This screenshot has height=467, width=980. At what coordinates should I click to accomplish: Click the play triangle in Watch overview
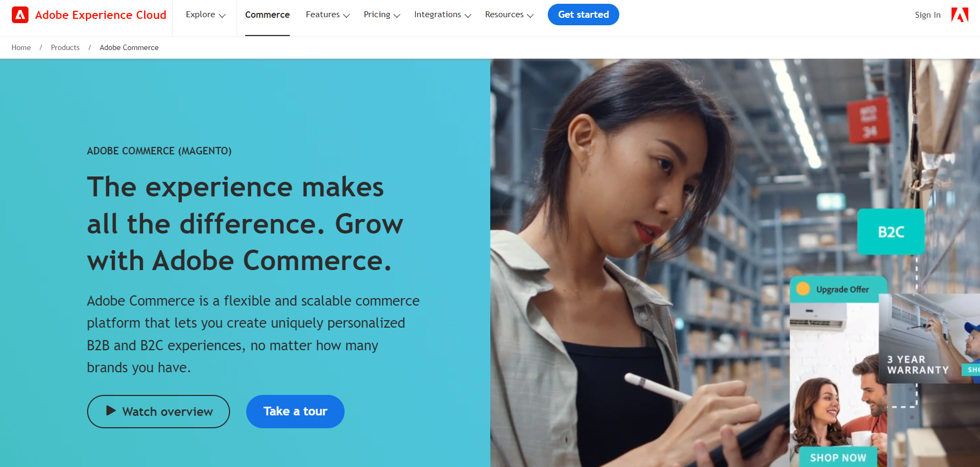pos(111,411)
